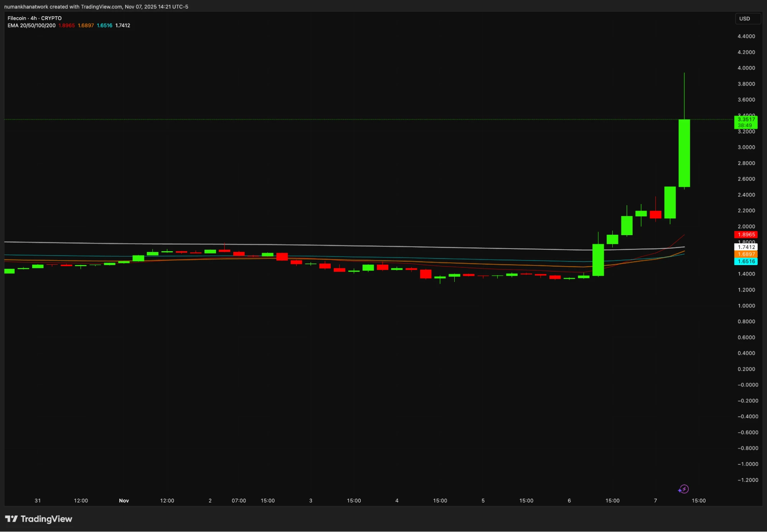The width and height of the screenshot is (767, 532).
Task: Click the white 1.7412 EMA value in legend
Action: click(x=123, y=25)
